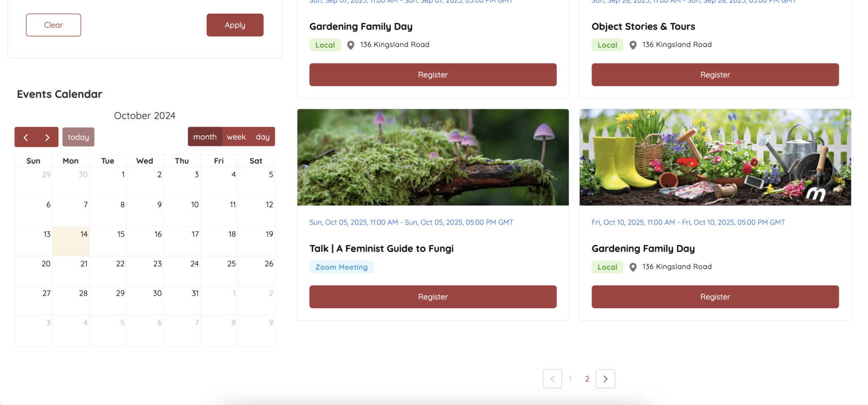
Task: Apply the selected filters
Action: tap(235, 25)
